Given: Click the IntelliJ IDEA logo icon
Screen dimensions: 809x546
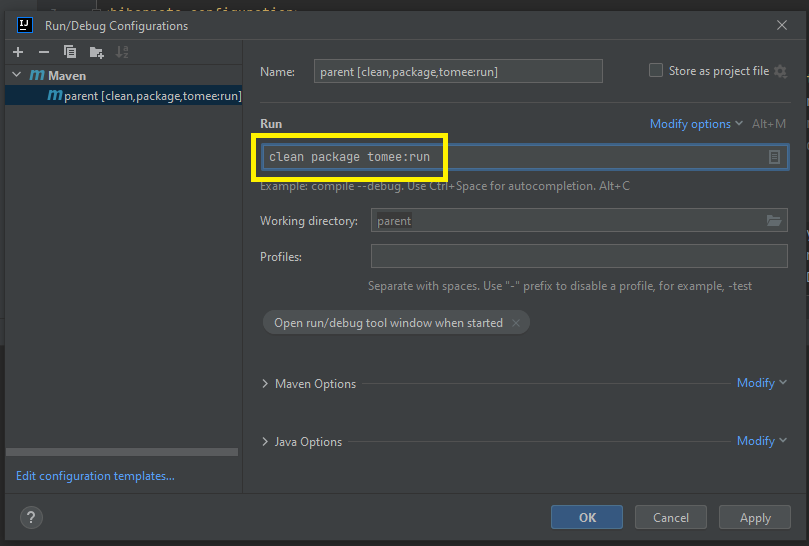Looking at the screenshot, I should 24,25.
